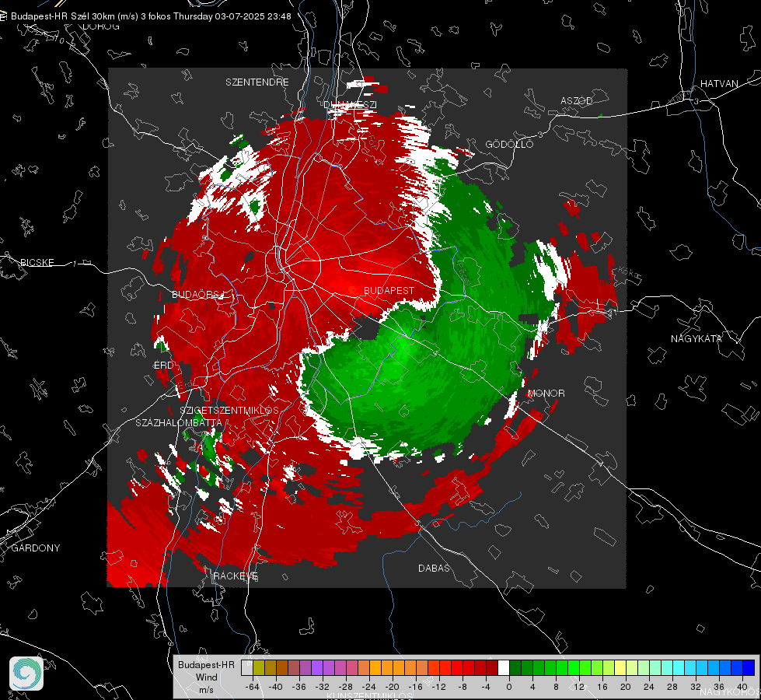
Task: Select the GÁRDONY label
Action: 36,548
